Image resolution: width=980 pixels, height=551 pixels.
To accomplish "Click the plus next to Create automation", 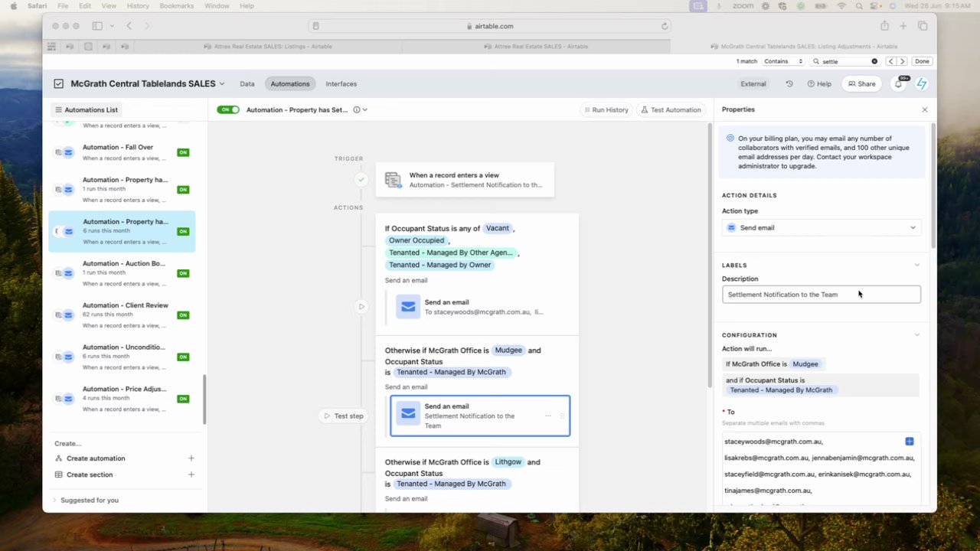I will pyautogui.click(x=191, y=458).
